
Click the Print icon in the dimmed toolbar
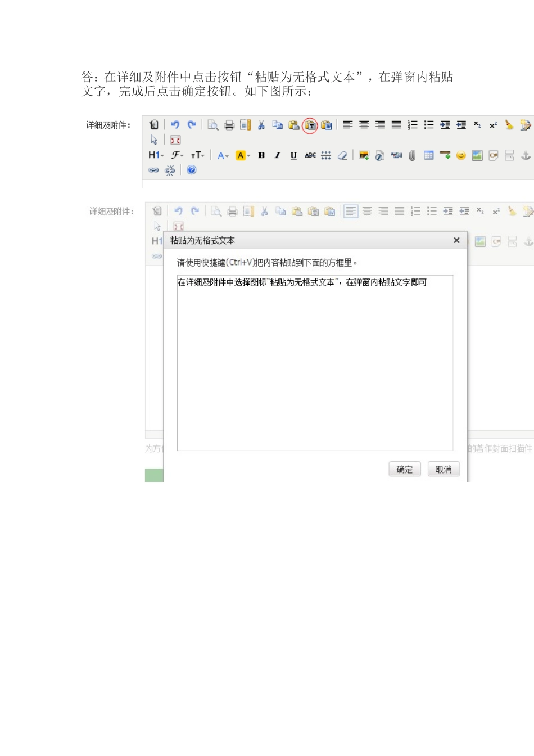tap(233, 211)
